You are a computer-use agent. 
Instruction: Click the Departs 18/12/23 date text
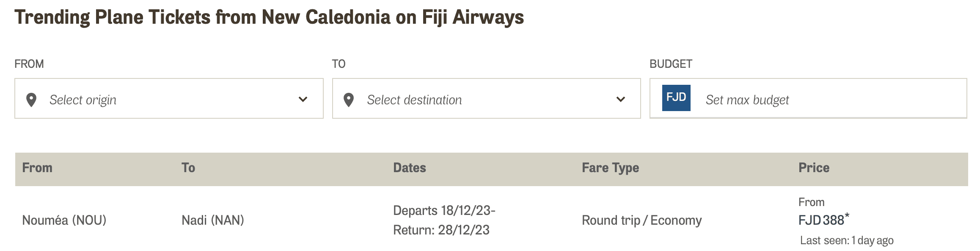coord(444,210)
